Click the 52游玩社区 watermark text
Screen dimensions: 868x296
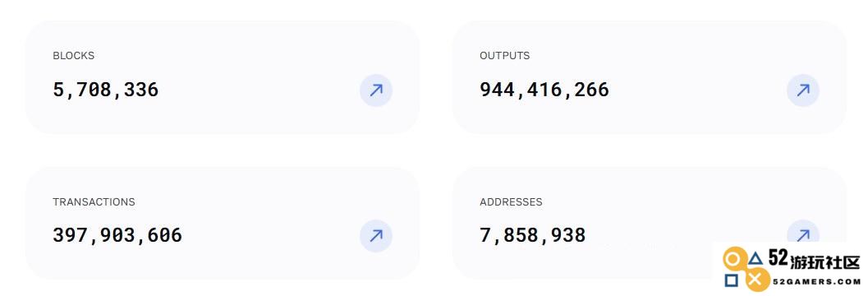(815, 259)
